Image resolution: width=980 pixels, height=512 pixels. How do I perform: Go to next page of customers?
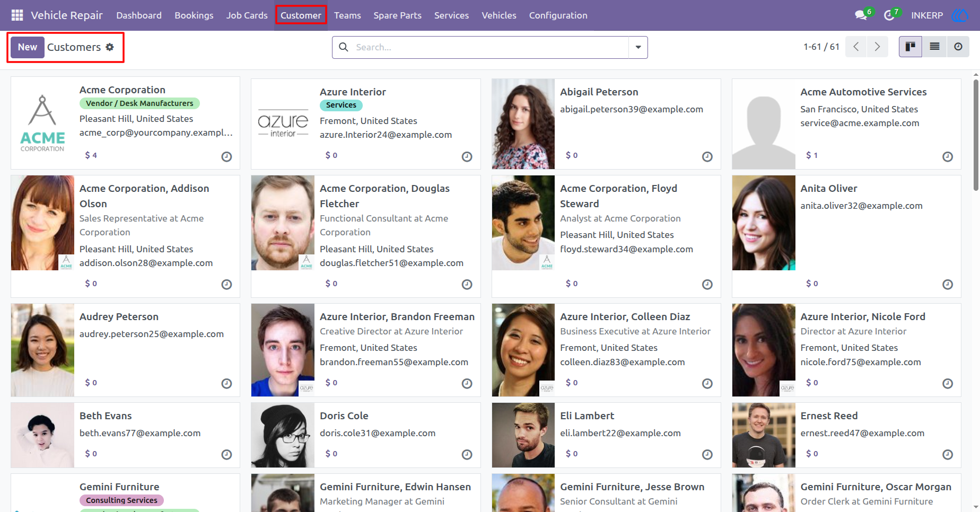pyautogui.click(x=878, y=47)
